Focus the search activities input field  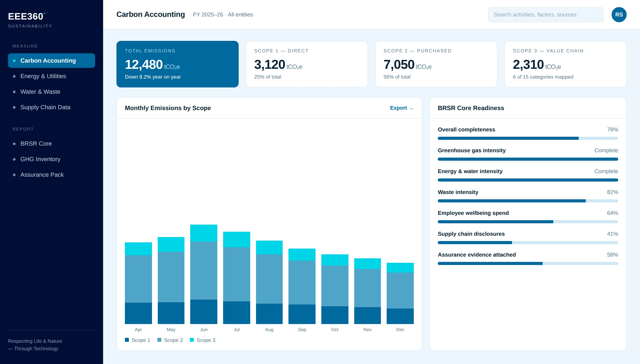545,14
